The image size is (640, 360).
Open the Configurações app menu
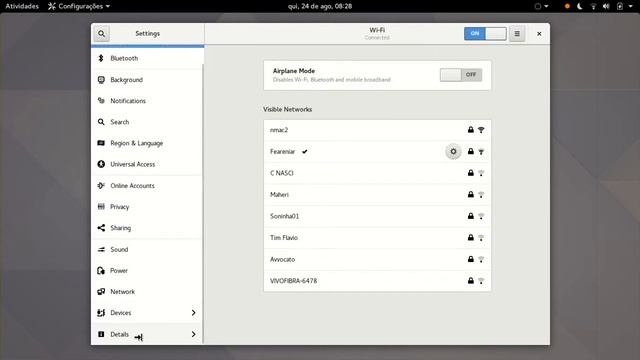point(79,6)
